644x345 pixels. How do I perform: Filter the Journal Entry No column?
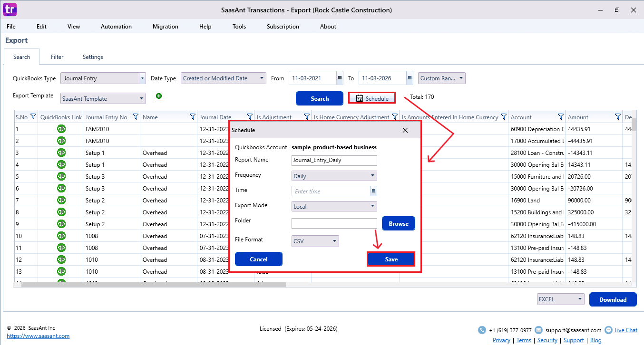(135, 117)
